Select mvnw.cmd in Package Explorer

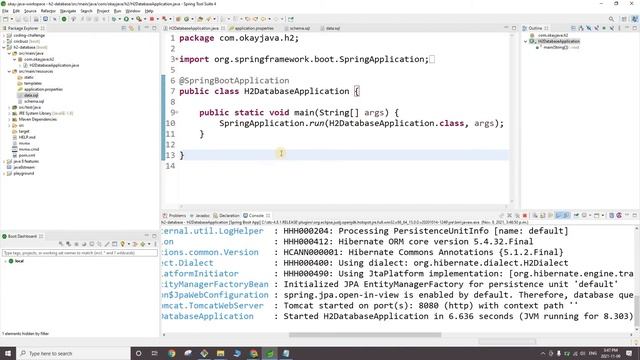(29, 149)
